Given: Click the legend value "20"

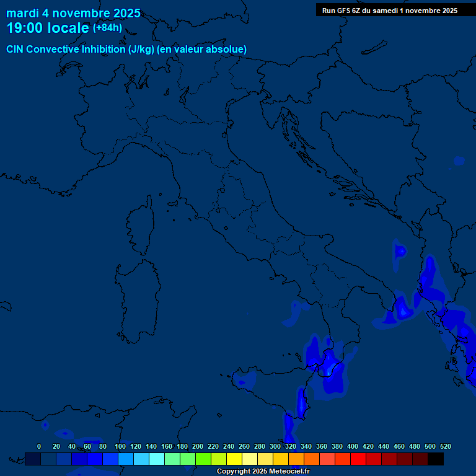Looking at the screenshot, I should (56, 446).
